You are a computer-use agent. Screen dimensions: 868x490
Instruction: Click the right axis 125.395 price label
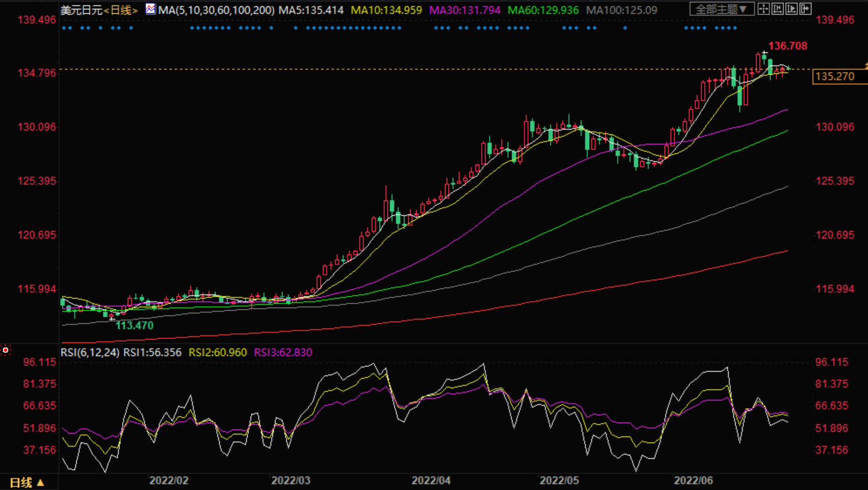835,181
